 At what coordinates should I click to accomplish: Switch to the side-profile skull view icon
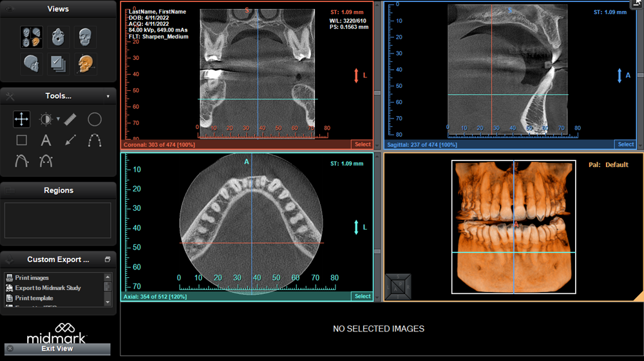tap(32, 64)
